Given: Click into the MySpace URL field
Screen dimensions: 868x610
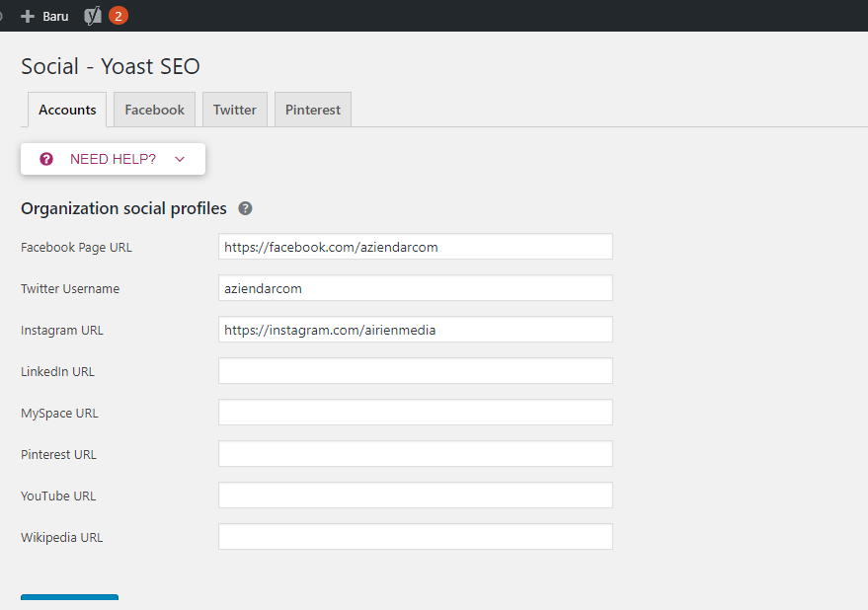Looking at the screenshot, I should tap(416, 413).
